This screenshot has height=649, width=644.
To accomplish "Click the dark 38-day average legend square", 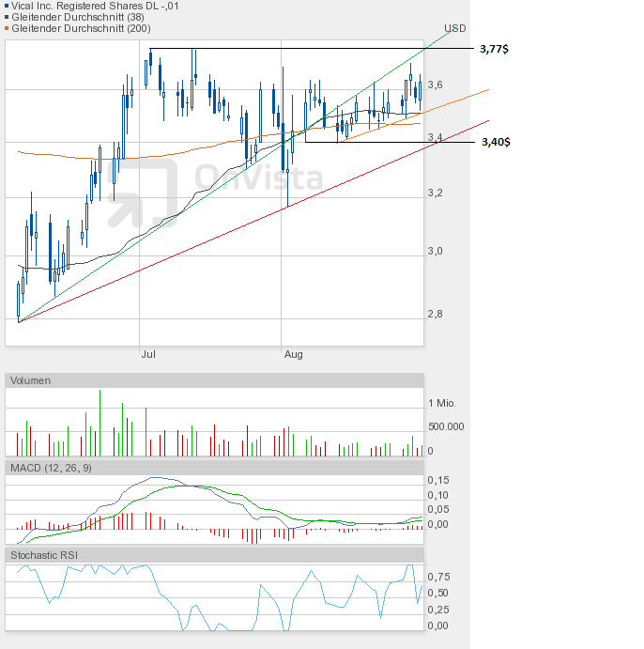I will (7, 17).
